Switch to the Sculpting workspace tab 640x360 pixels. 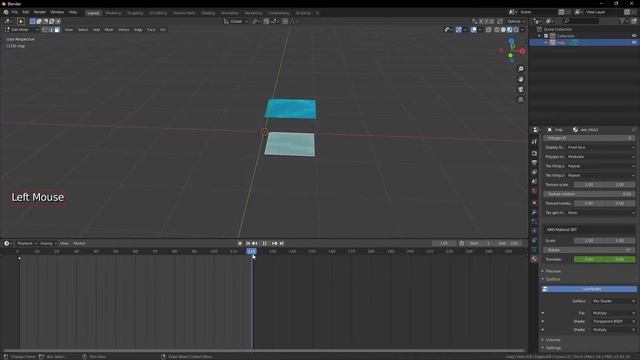(135, 13)
